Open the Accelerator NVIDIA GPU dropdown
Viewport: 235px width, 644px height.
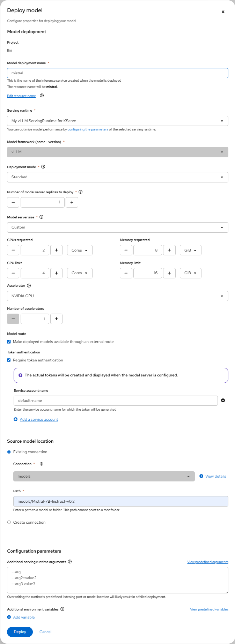point(118,296)
